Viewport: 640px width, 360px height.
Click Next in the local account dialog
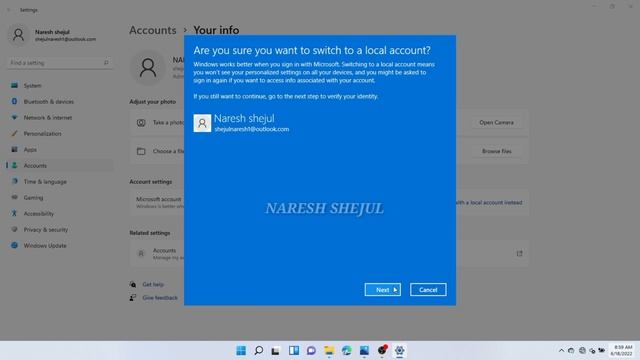[x=382, y=290]
